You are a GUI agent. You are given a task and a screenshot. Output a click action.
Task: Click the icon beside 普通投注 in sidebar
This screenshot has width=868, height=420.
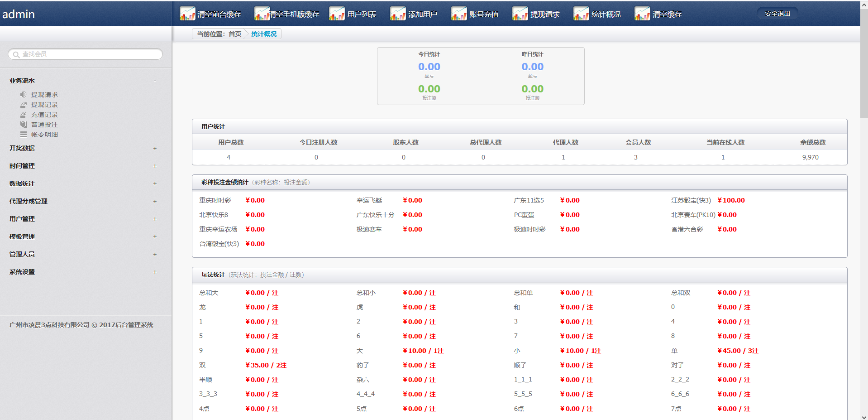(x=24, y=125)
